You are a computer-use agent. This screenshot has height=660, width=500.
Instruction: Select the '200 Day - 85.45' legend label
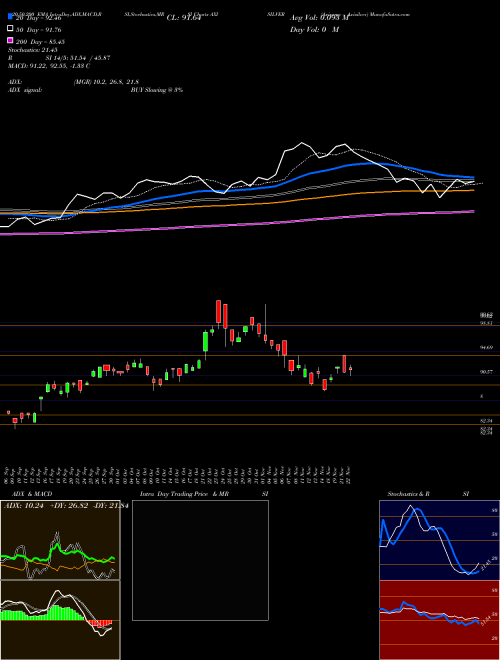click(40, 42)
